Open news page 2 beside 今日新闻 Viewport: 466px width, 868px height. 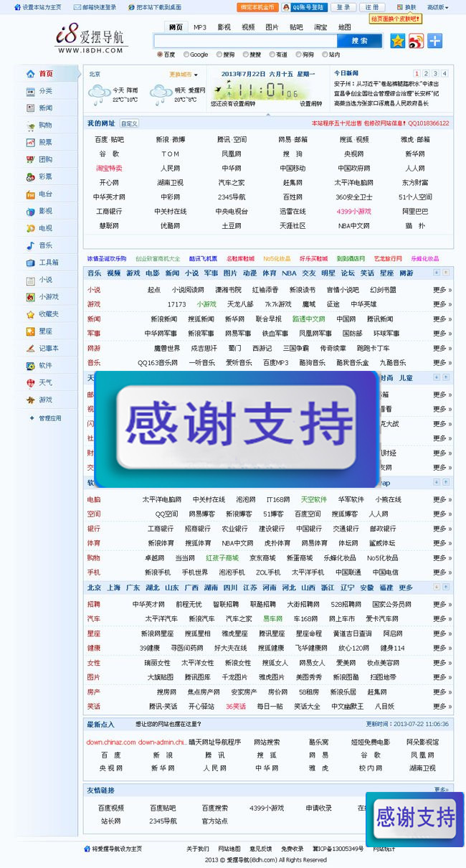click(426, 73)
